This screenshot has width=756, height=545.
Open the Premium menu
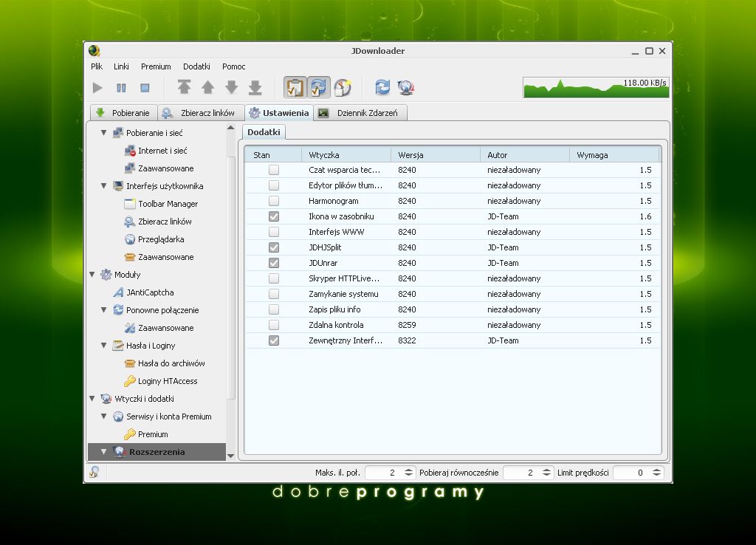[x=156, y=66]
